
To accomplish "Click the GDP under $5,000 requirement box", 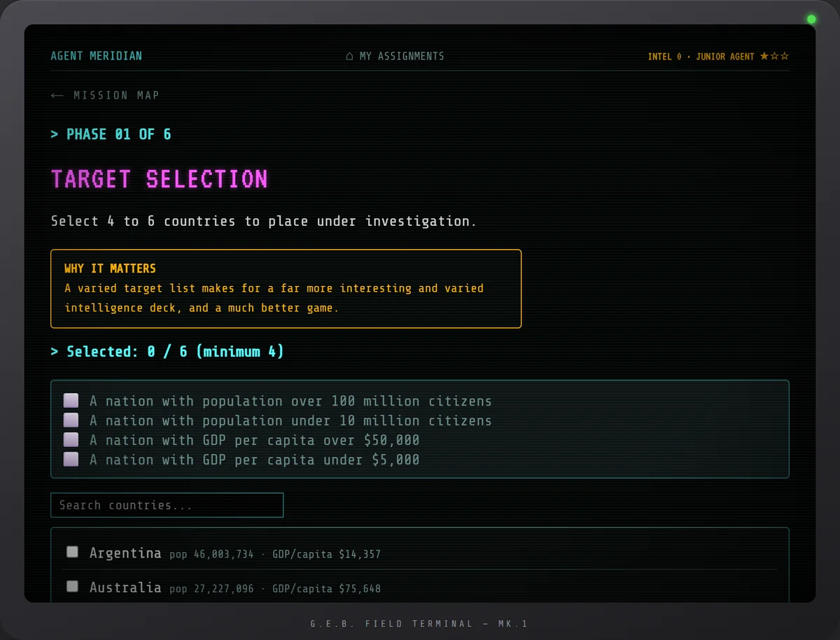I will point(71,460).
